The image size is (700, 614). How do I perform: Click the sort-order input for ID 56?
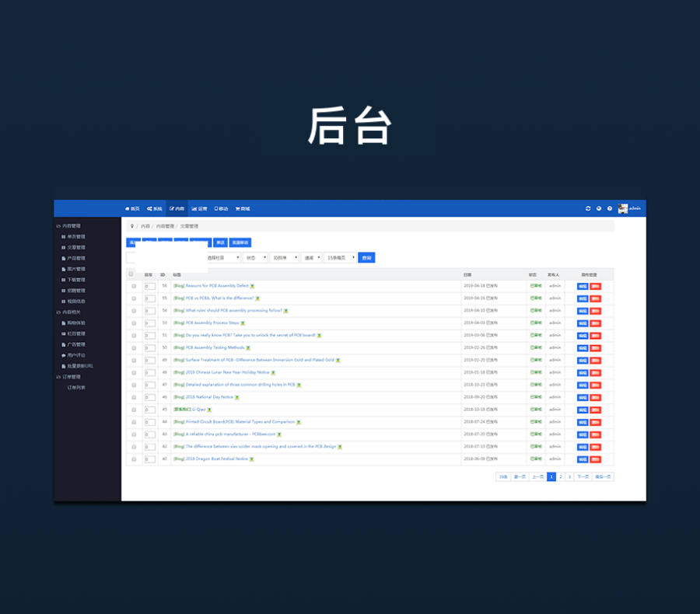point(150,287)
